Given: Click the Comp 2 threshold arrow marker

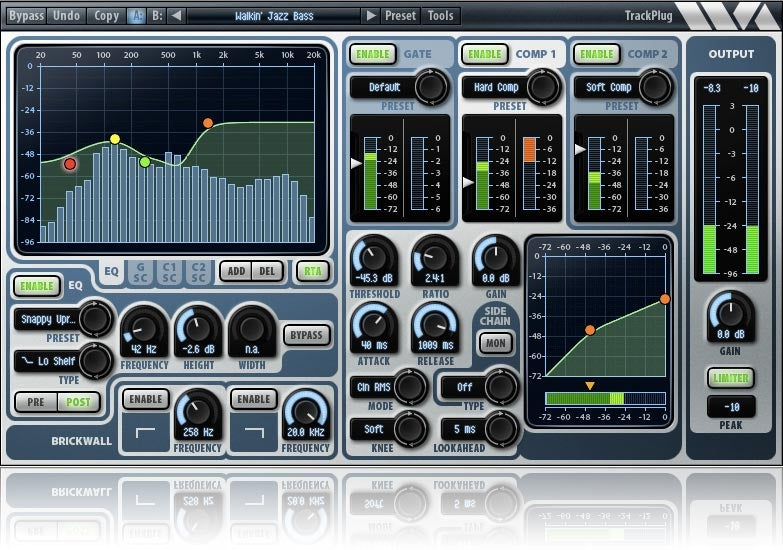Looking at the screenshot, I should click(580, 149).
